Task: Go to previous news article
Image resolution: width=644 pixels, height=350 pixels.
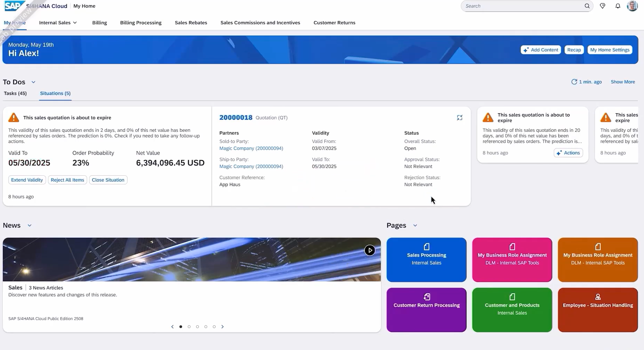Action: (172, 327)
